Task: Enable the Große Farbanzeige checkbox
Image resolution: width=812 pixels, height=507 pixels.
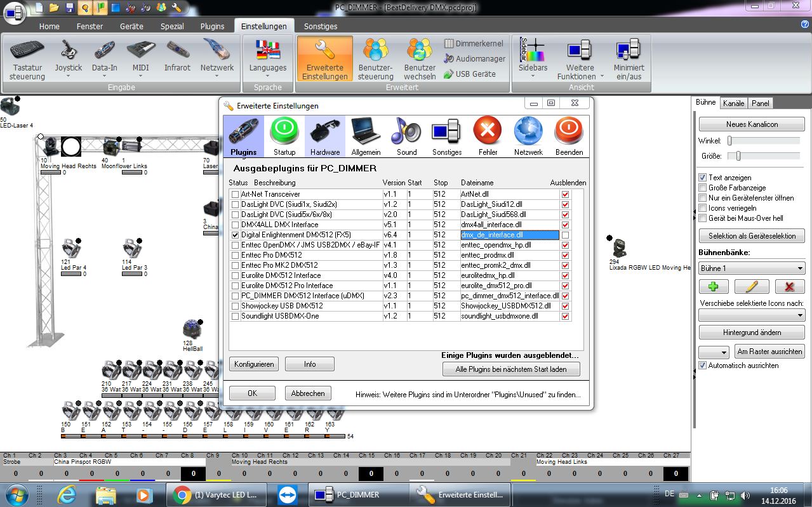Action: (703, 188)
